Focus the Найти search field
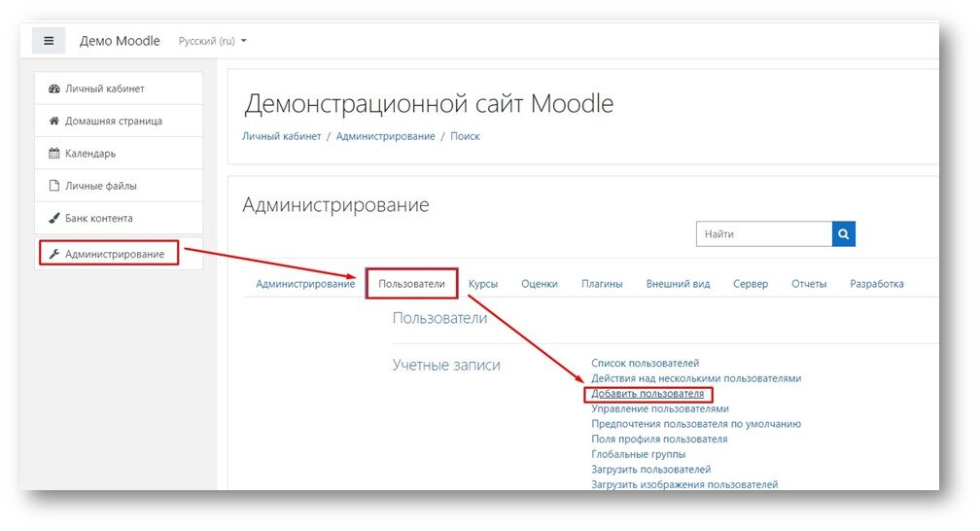This screenshot has height=531, width=980. pos(764,234)
